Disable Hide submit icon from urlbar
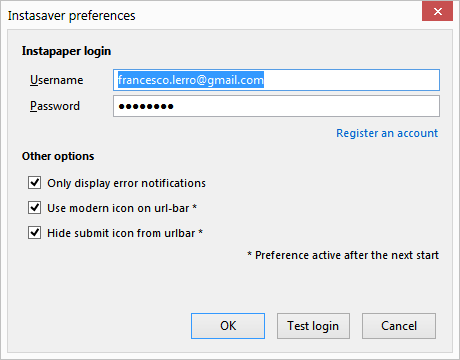460x360 pixels. pos(35,233)
